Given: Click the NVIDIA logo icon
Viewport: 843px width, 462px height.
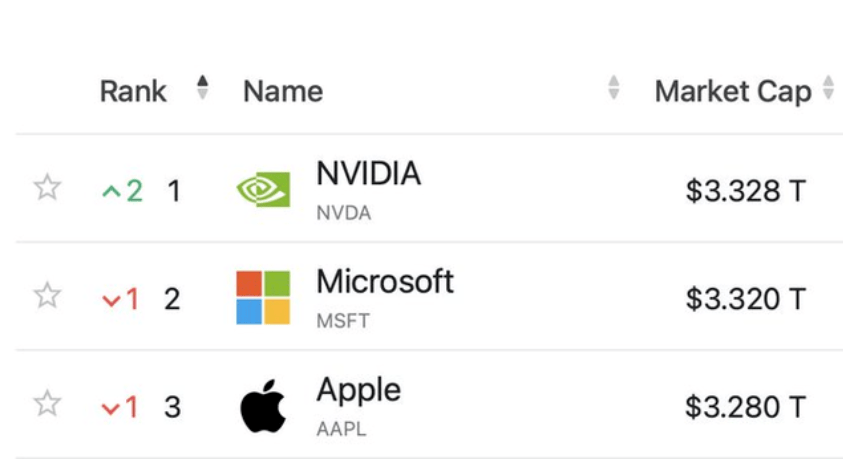Looking at the screenshot, I should pos(263,190).
